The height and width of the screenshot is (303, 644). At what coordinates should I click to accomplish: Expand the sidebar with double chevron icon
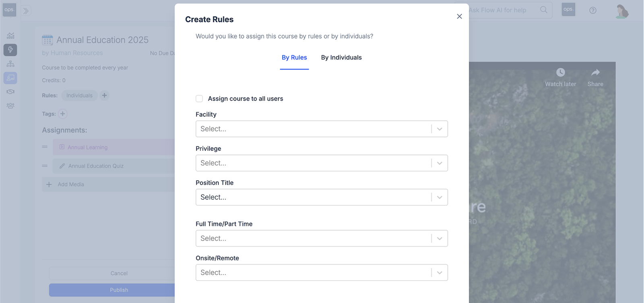26,11
